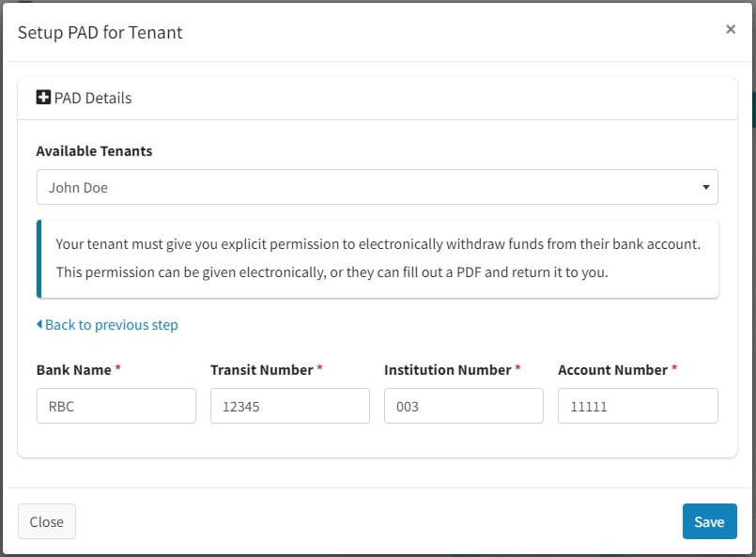The height and width of the screenshot is (557, 756).
Task: Click the Setup PAD for Tenant title
Action: pos(100,32)
